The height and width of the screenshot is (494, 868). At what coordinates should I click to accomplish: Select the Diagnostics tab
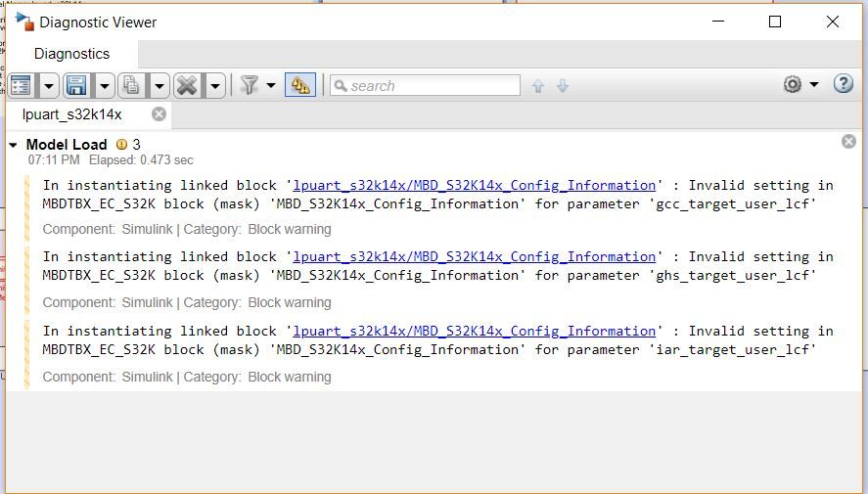click(x=72, y=54)
